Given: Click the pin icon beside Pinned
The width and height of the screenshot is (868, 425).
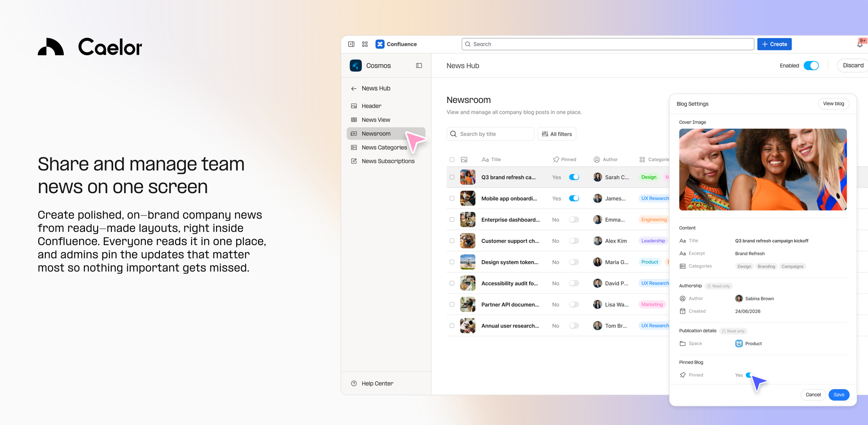Looking at the screenshot, I should tap(683, 375).
